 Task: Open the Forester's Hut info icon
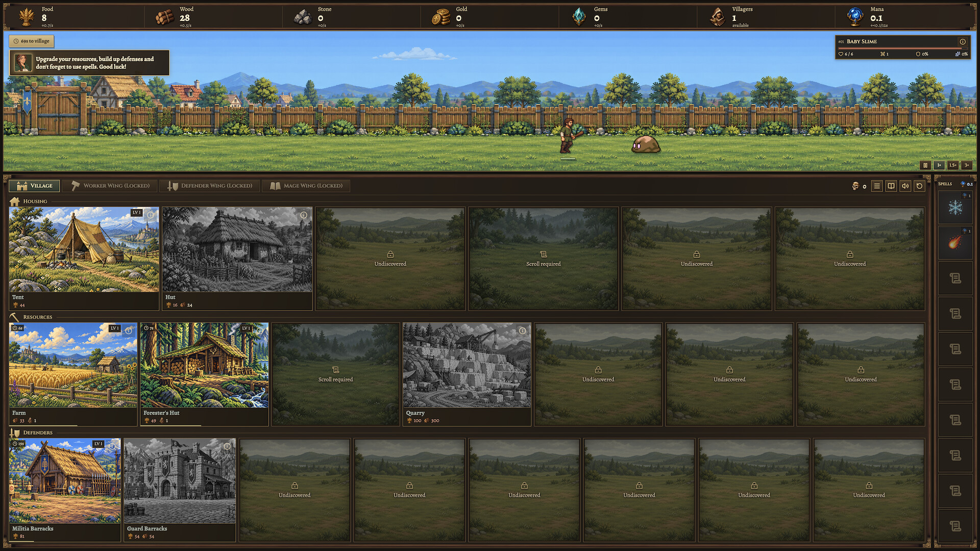(x=260, y=331)
